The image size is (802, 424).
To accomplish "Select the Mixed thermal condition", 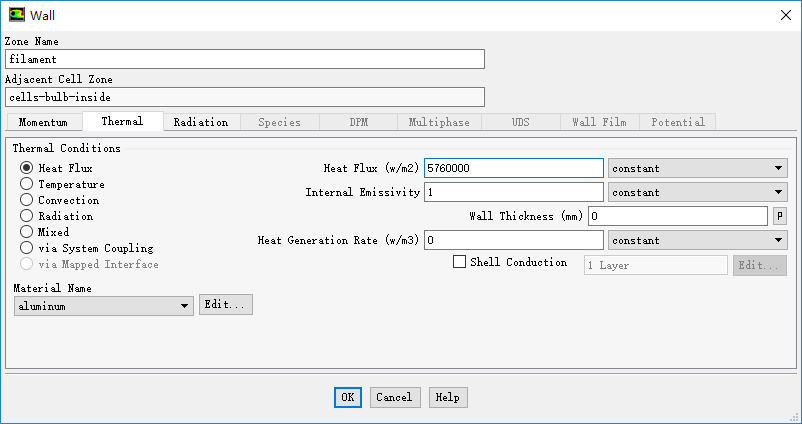I will [x=27, y=232].
